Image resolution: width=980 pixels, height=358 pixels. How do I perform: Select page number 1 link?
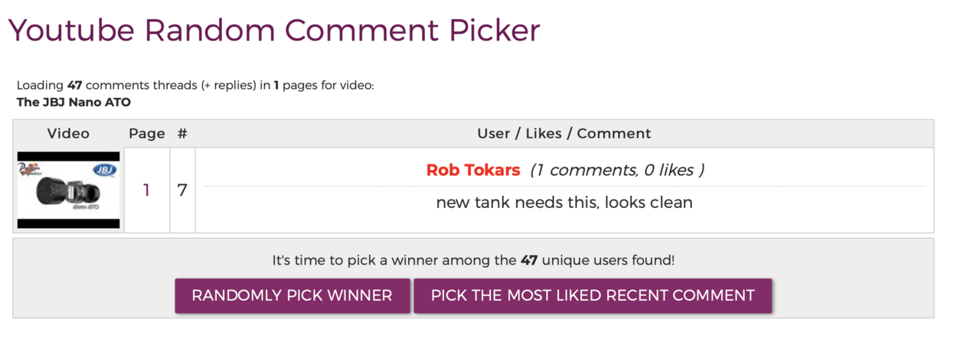(146, 190)
